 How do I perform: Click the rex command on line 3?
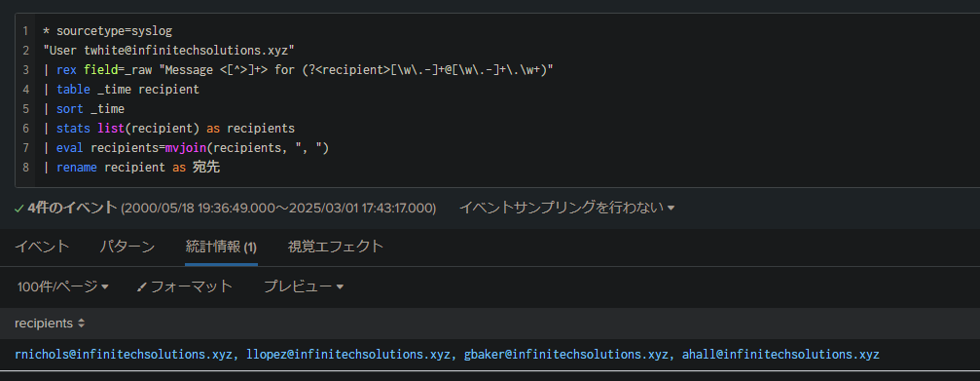pos(66,69)
